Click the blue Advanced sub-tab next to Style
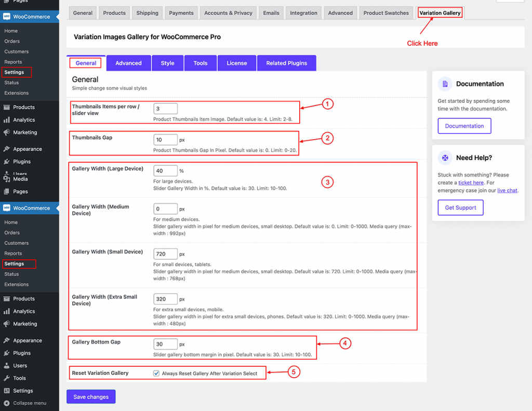 click(129, 63)
